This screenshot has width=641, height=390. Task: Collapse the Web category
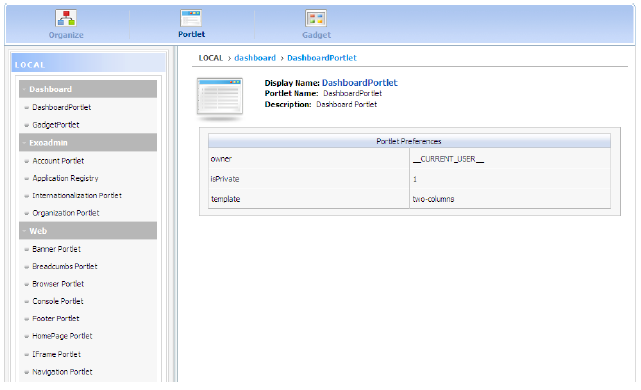click(x=88, y=231)
